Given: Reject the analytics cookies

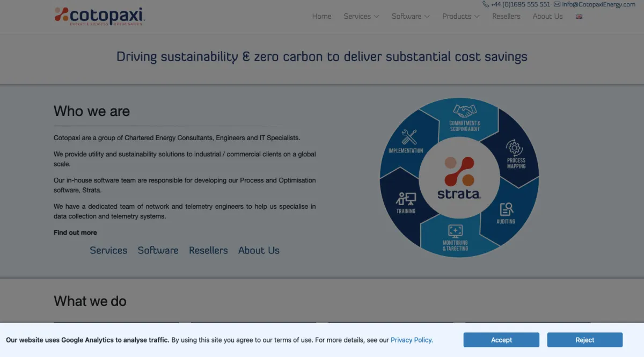Looking at the screenshot, I should pyautogui.click(x=585, y=340).
